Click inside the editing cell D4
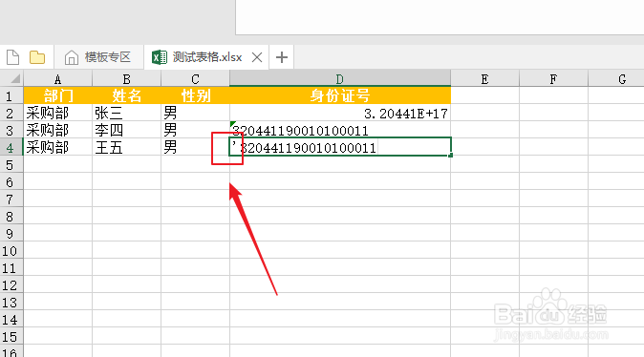 [340, 147]
